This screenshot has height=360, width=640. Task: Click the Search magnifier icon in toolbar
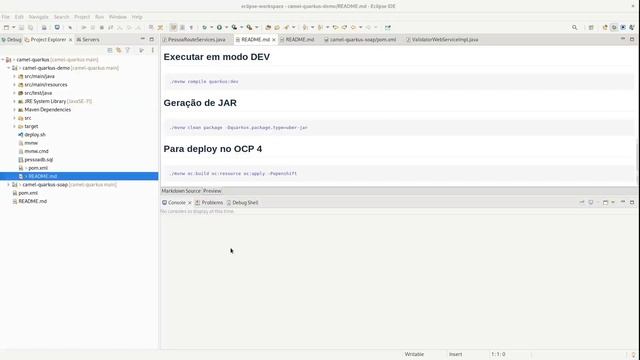point(575,27)
